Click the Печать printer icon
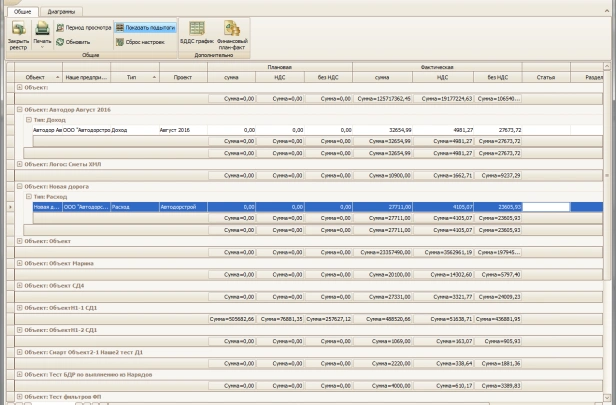This screenshot has height=405, width=616. (42, 30)
